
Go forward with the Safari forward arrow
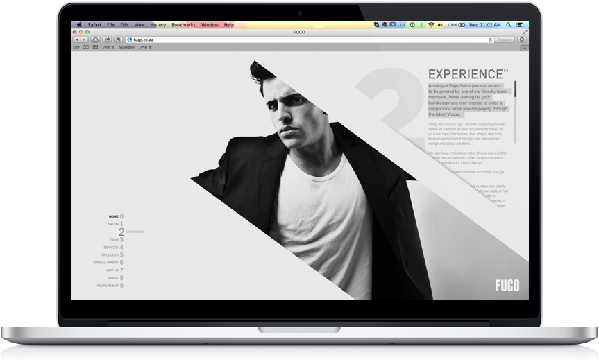click(84, 40)
